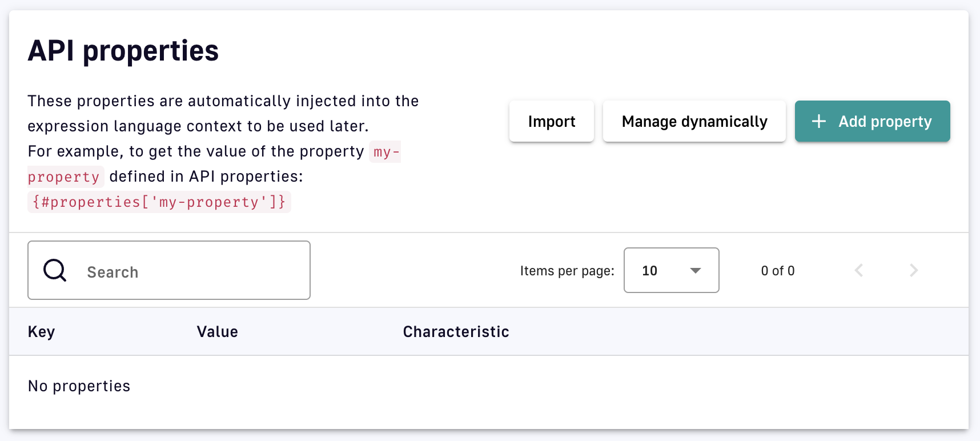The width and height of the screenshot is (980, 441).
Task: Click the "No properties" empty row
Action: (79, 386)
